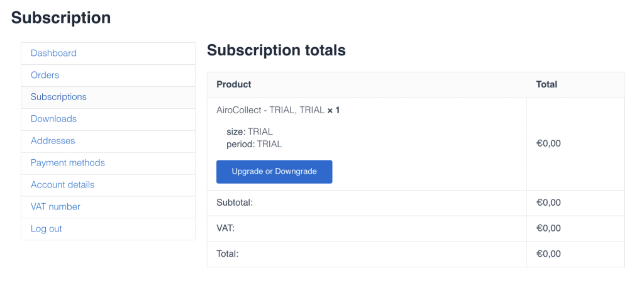The height and width of the screenshot is (285, 644).
Task: Open the VAT number page
Action: click(x=55, y=207)
